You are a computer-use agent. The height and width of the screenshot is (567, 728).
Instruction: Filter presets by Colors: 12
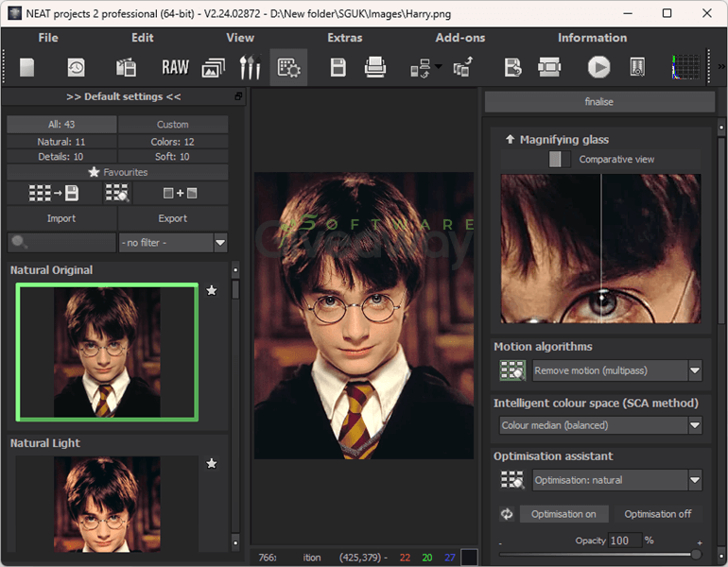173,142
